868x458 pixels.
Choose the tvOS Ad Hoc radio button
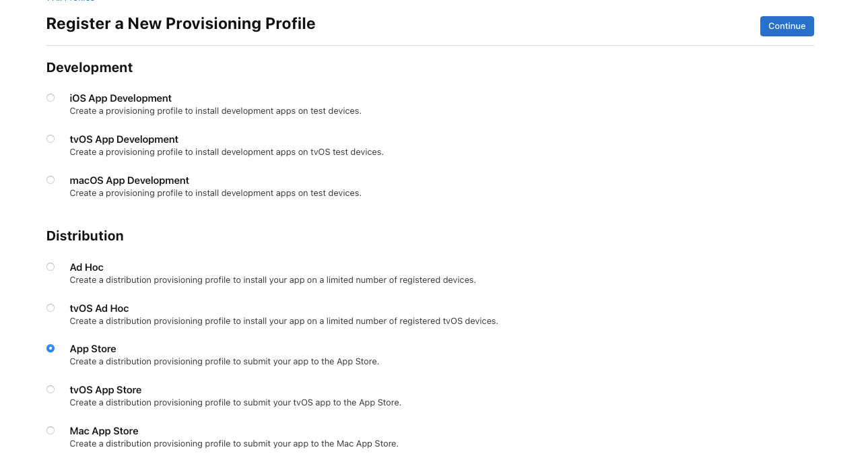[51, 308]
